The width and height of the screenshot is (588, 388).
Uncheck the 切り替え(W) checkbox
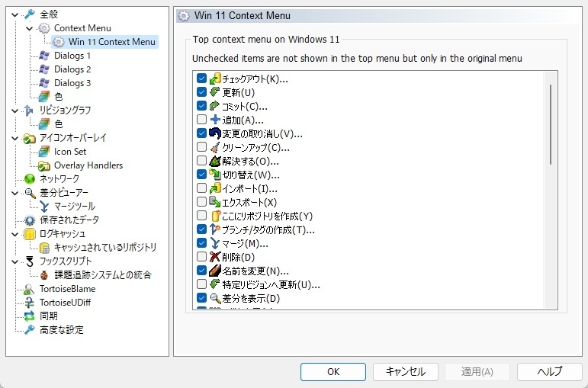pos(201,175)
